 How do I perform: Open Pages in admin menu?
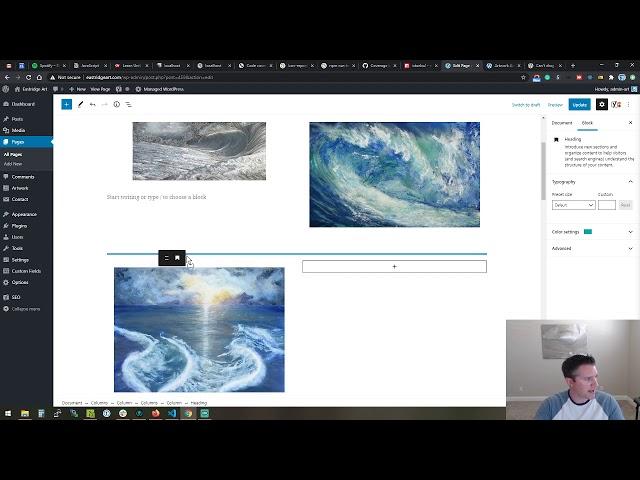click(18, 142)
